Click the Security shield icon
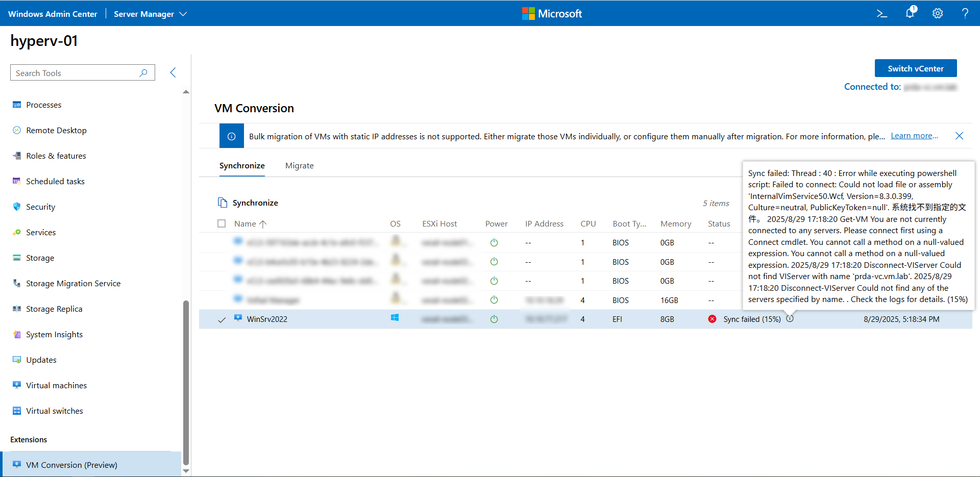980x477 pixels. (17, 207)
